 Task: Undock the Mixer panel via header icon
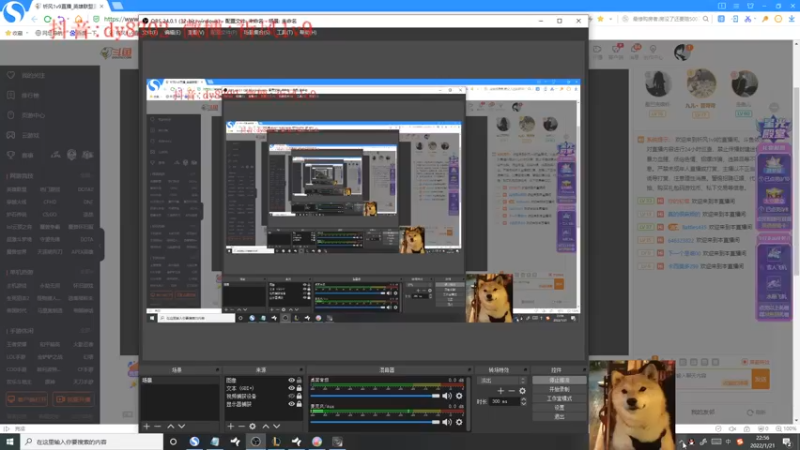[x=469, y=370]
